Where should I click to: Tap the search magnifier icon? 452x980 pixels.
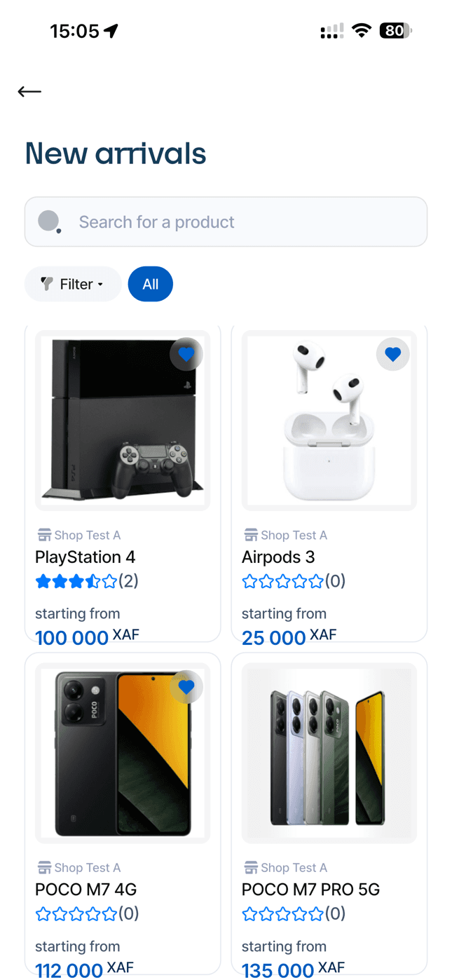pos(49,222)
